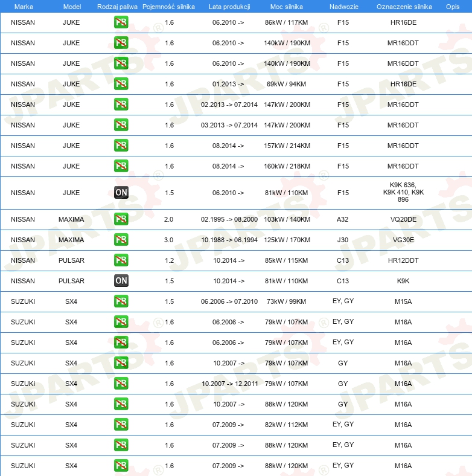Click petrol icon in SX4 GY 88kW / 120KM row
Viewport: 472px width, 476px height.
tap(121, 404)
